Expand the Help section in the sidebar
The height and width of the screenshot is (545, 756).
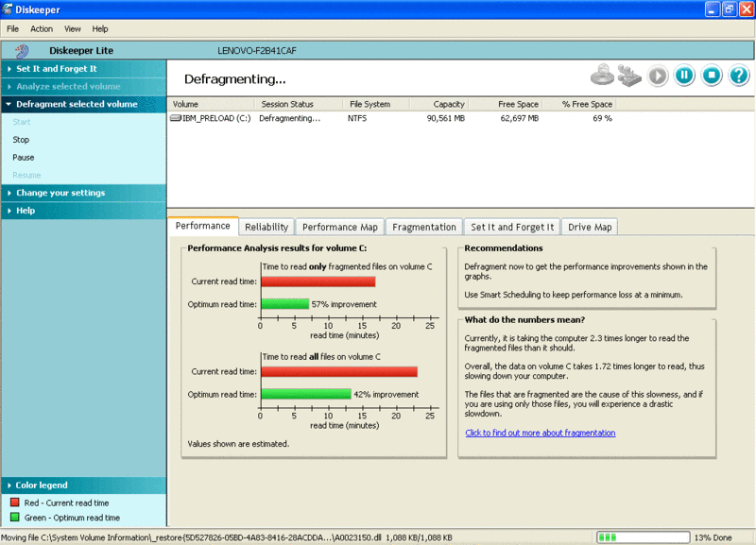tap(84, 211)
